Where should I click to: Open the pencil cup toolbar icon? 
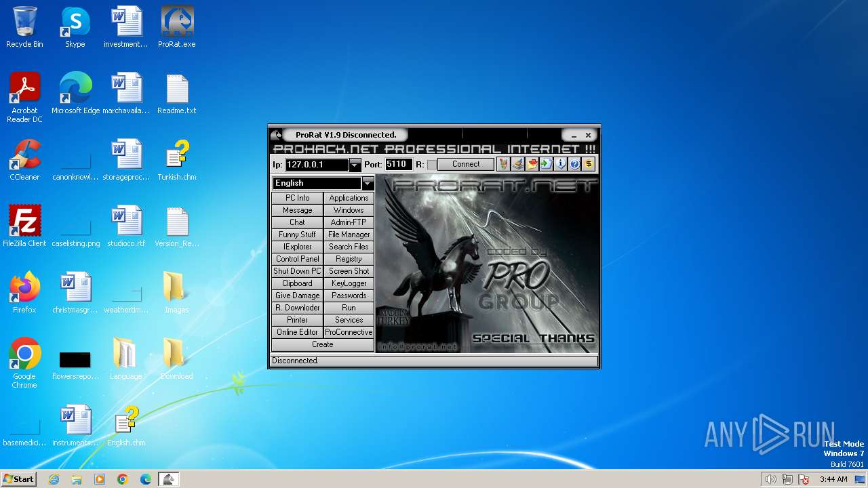503,164
